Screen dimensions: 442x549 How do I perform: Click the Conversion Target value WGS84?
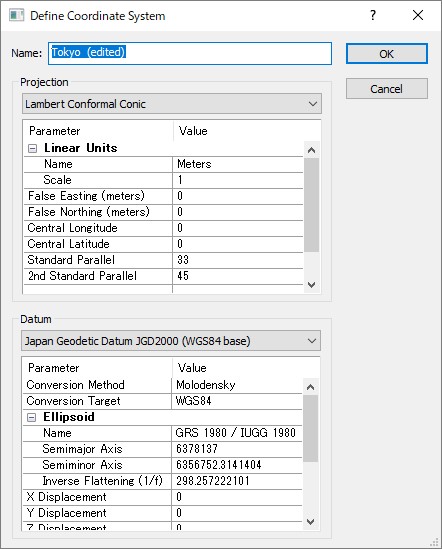pos(237,401)
